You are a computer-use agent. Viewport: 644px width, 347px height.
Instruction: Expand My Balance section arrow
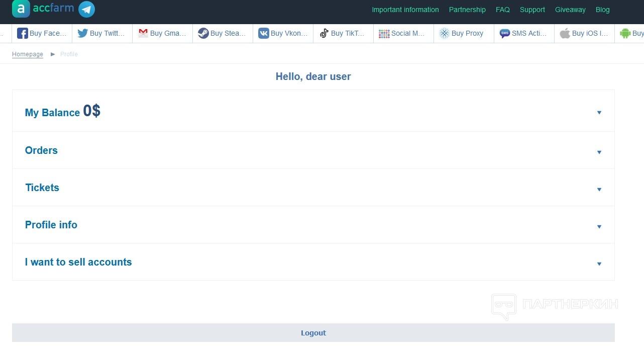pyautogui.click(x=599, y=113)
